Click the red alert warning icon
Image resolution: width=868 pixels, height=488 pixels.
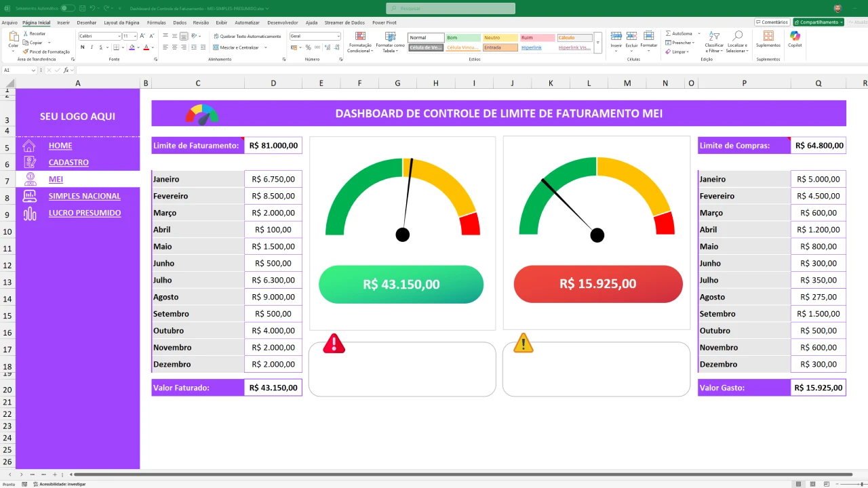tap(334, 344)
